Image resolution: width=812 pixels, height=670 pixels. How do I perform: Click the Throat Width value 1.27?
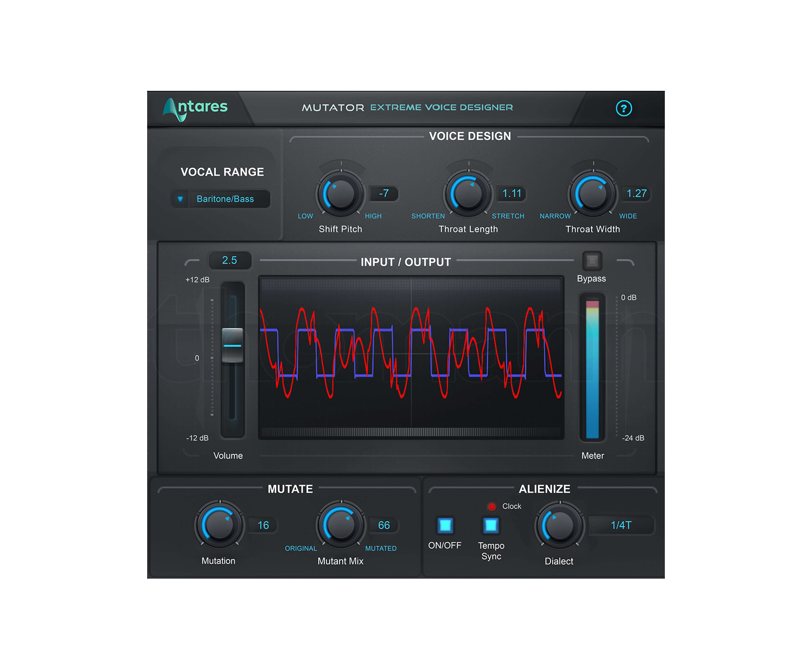(636, 193)
